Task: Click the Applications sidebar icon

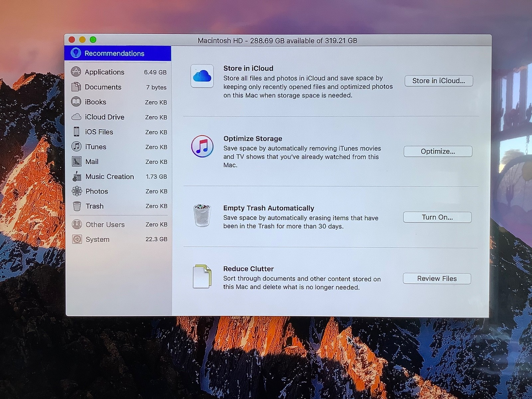Action: [x=76, y=71]
